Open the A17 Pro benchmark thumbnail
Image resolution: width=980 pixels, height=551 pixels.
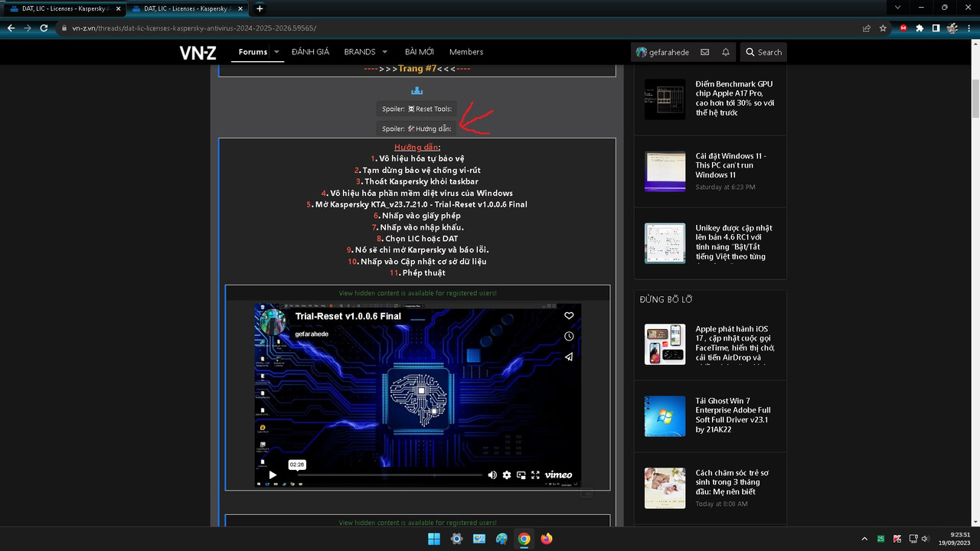665,99
